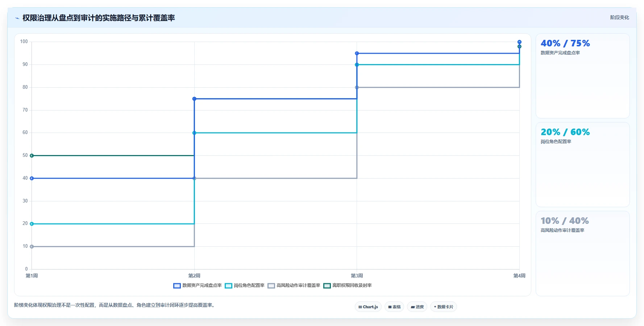
Task: Click legend text 离职权限回收及时率
Action: click(x=352, y=285)
